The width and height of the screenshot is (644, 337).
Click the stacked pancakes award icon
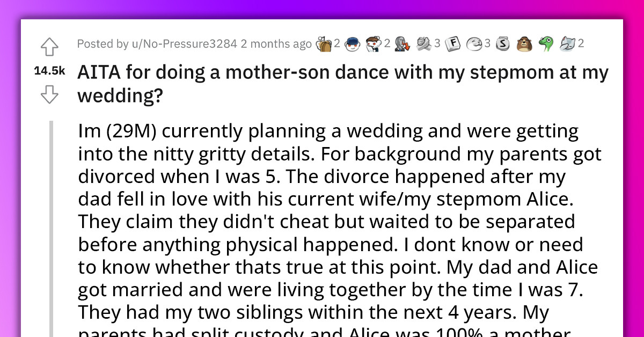(325, 43)
